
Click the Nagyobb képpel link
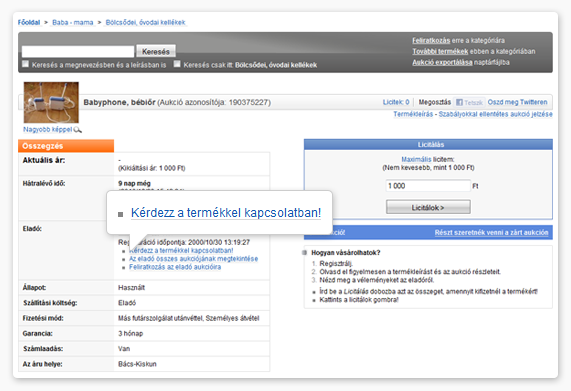[x=48, y=130]
